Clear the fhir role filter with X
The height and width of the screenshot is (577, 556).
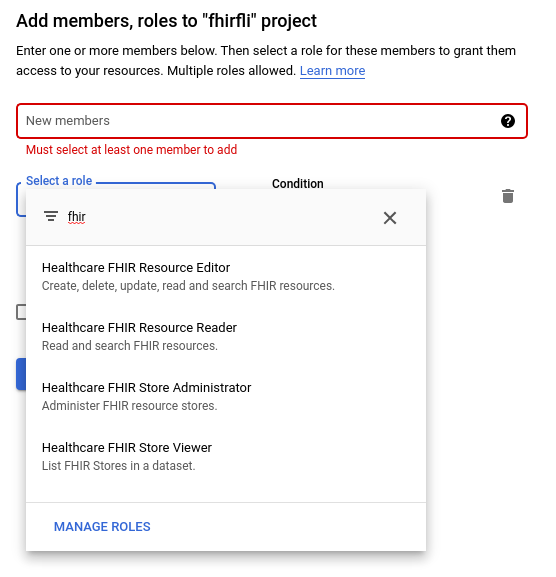[390, 218]
